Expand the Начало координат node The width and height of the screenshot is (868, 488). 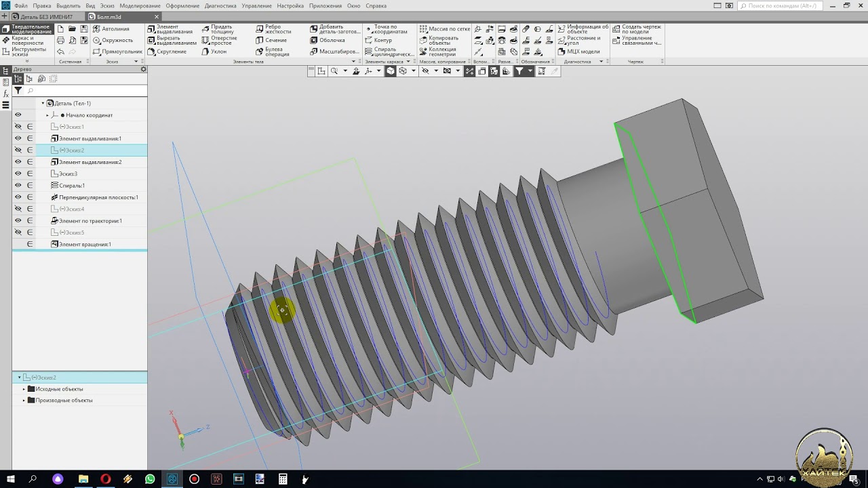tap(47, 115)
